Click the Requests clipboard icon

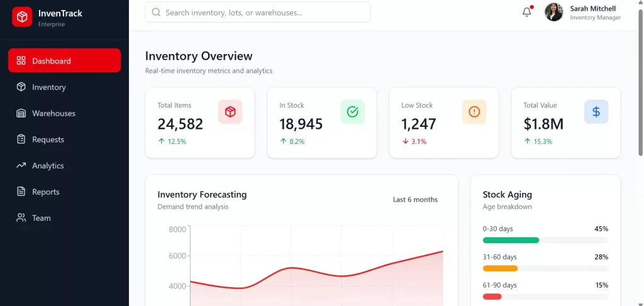[x=21, y=139]
